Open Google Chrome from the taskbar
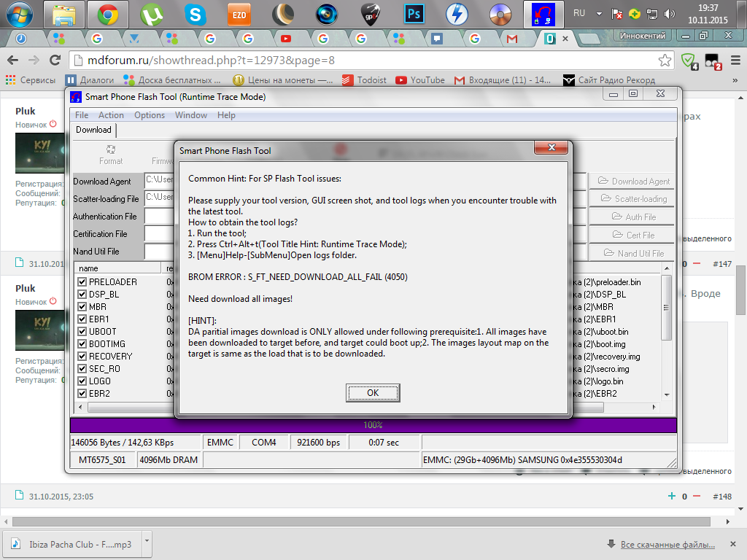747x560 pixels. pyautogui.click(x=109, y=14)
